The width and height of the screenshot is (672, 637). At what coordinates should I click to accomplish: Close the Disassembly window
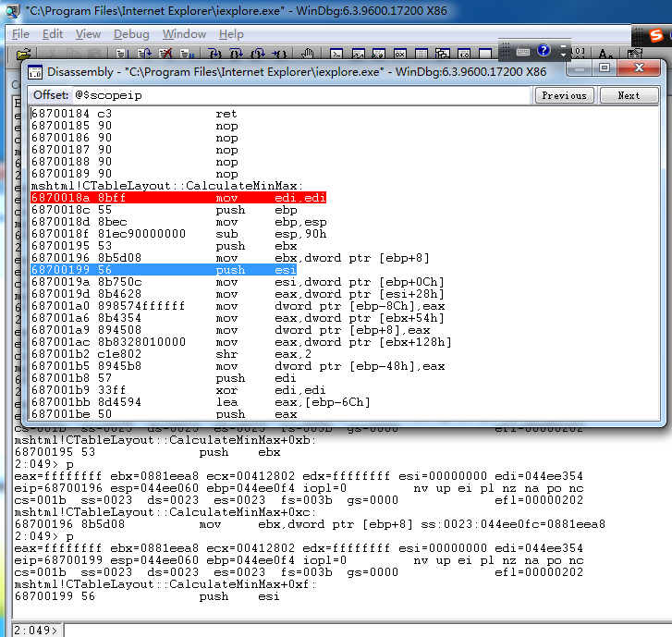point(639,67)
